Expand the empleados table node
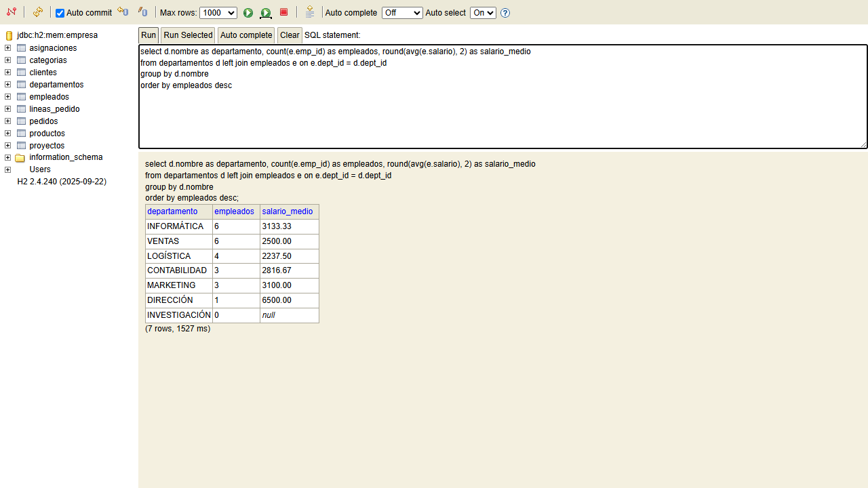 coord(7,97)
